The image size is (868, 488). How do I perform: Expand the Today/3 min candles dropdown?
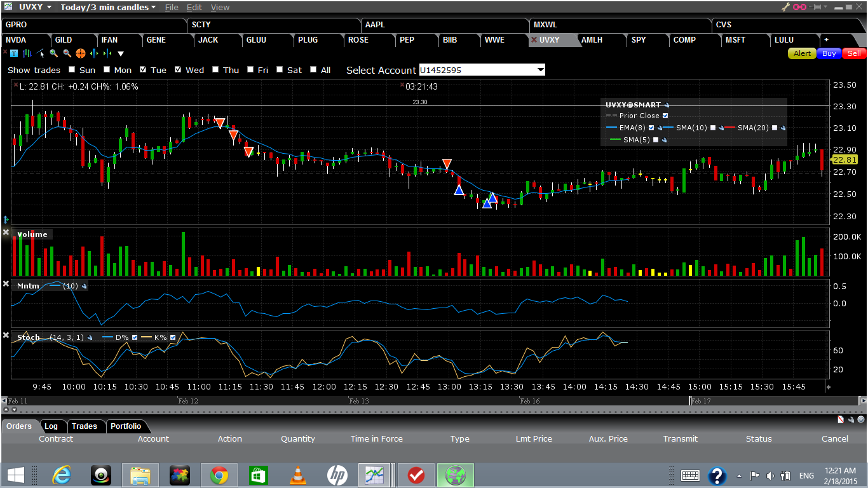[x=153, y=8]
